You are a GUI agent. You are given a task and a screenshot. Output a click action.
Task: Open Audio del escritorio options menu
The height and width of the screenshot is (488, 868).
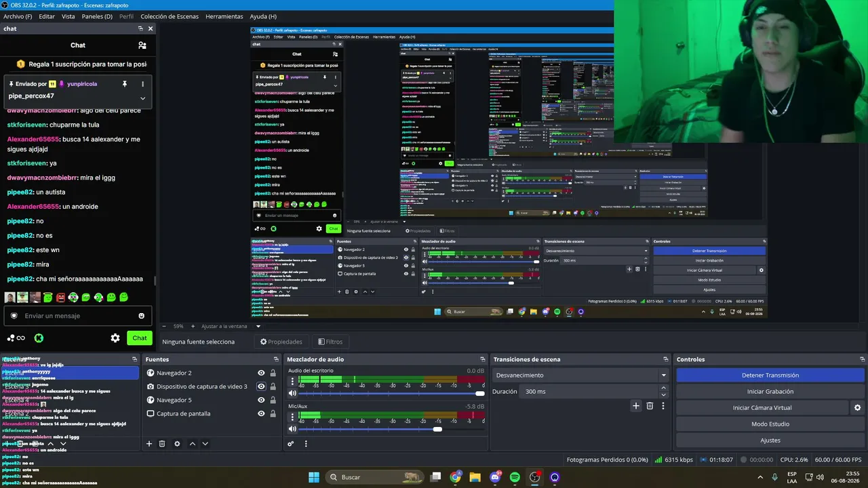pyautogui.click(x=293, y=381)
